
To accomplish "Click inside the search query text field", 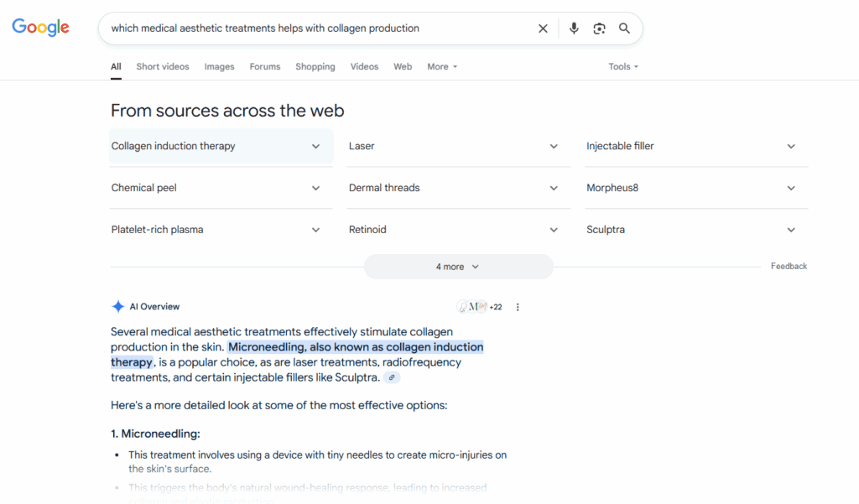I will pyautogui.click(x=319, y=29).
